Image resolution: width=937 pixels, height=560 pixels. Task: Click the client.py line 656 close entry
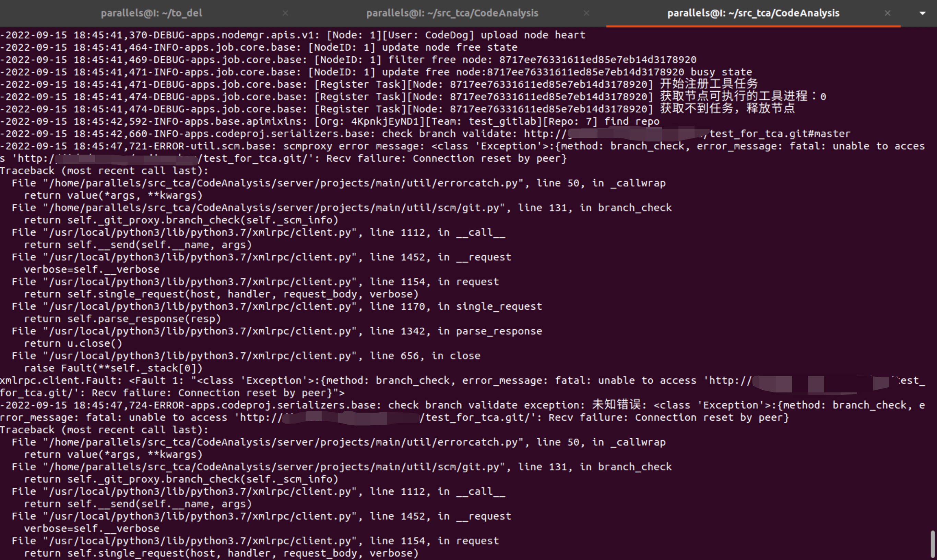[246, 356]
